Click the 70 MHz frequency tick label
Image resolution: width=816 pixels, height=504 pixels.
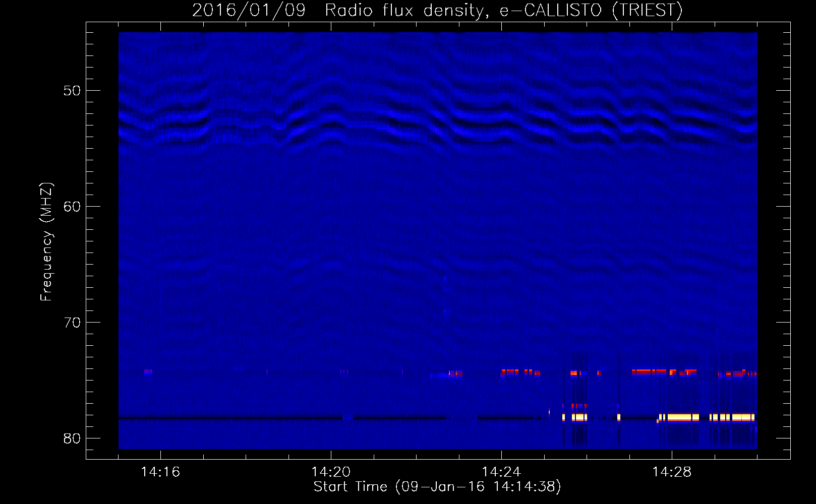pyautogui.click(x=72, y=323)
